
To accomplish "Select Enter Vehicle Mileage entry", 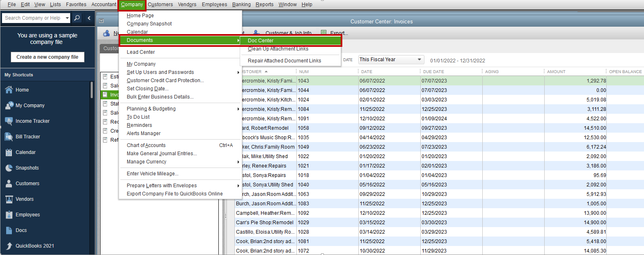I will (153, 174).
